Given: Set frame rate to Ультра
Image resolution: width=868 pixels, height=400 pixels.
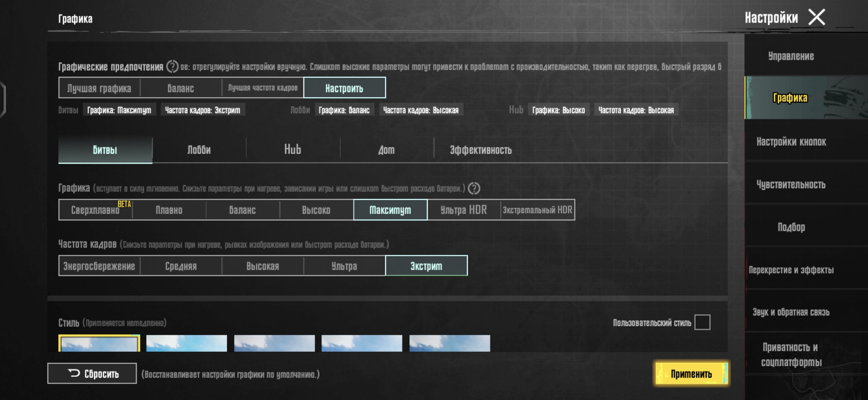Looking at the screenshot, I should [344, 266].
